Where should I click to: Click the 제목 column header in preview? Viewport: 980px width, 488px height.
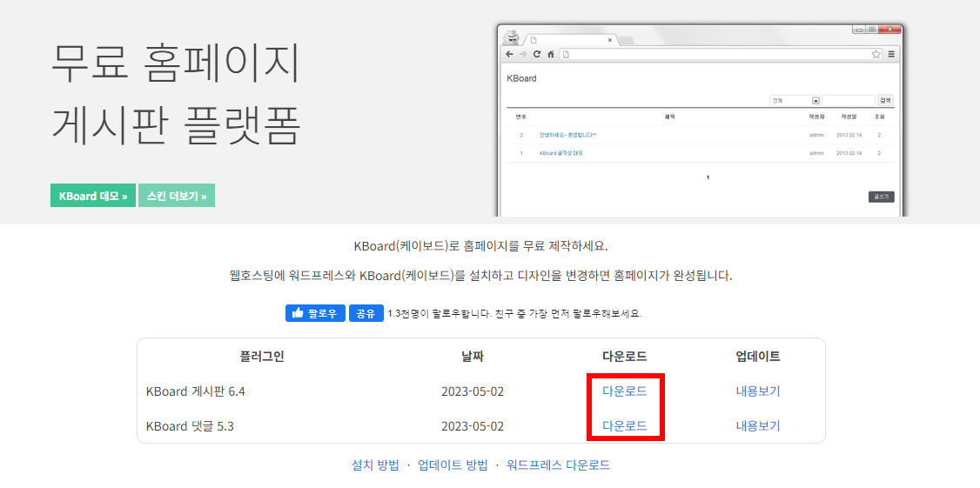click(x=669, y=117)
